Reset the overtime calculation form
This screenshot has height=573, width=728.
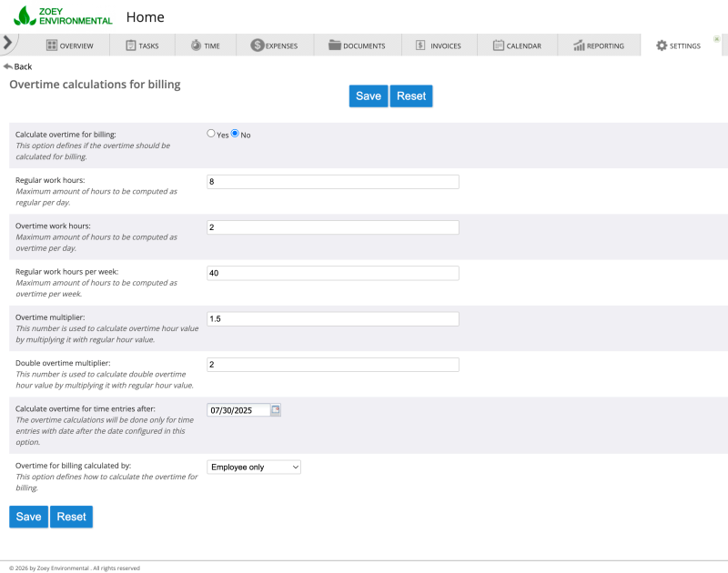411,95
